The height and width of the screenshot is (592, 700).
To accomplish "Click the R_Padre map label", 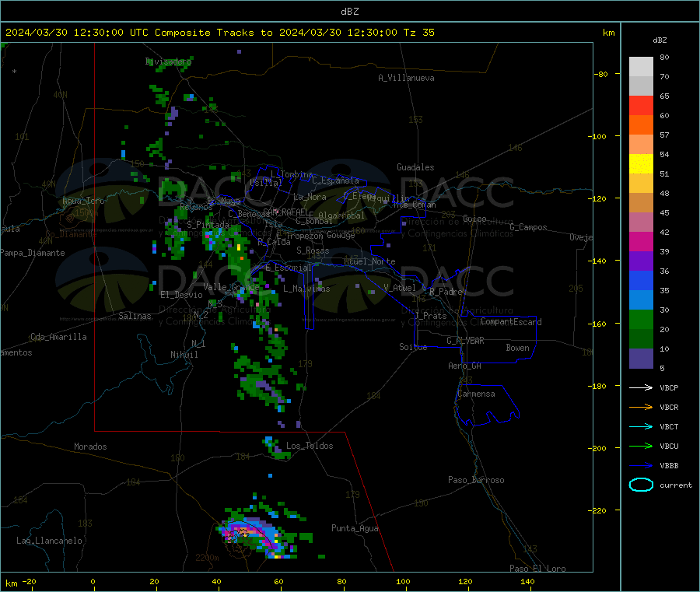I will [x=446, y=292].
